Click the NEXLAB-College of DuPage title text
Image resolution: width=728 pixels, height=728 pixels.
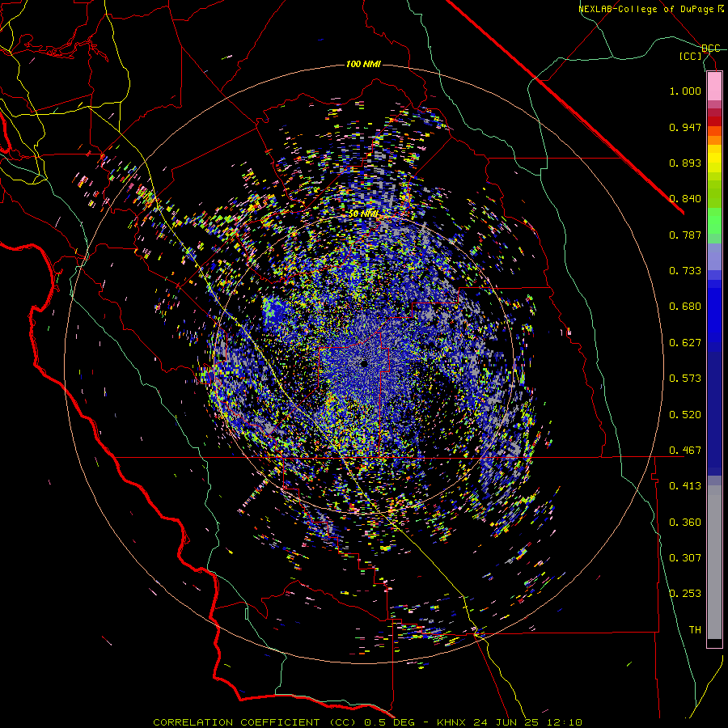point(650,9)
